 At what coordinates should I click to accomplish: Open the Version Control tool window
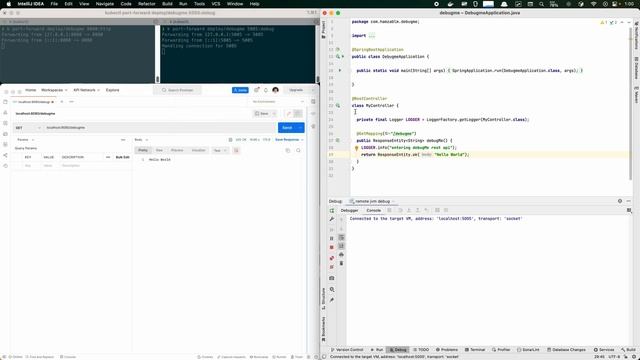347,350
